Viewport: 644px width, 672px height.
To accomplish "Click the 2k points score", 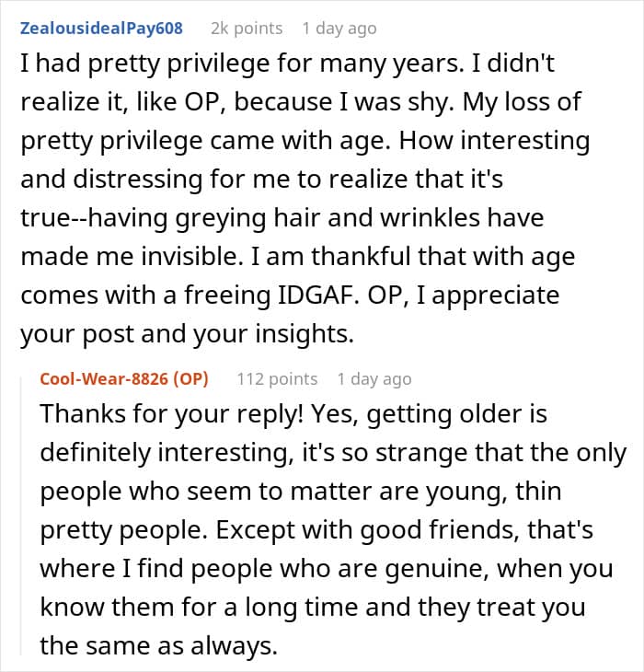I will pos(247,29).
